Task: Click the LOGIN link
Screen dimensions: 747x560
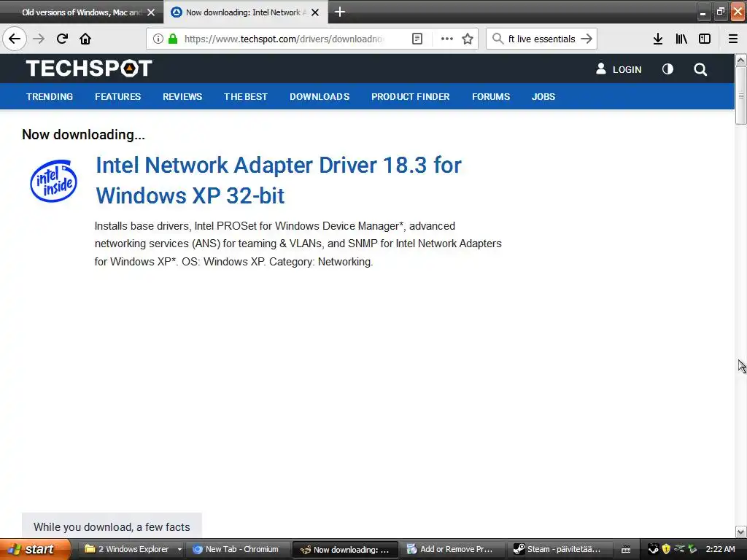Action: pyautogui.click(x=619, y=69)
